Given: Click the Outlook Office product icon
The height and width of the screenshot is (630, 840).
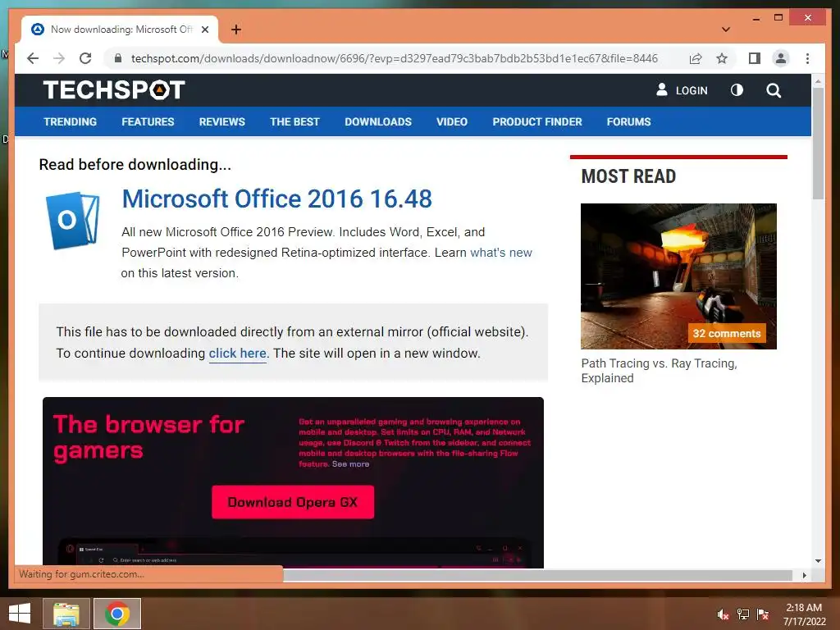Looking at the screenshot, I should click(x=73, y=220).
